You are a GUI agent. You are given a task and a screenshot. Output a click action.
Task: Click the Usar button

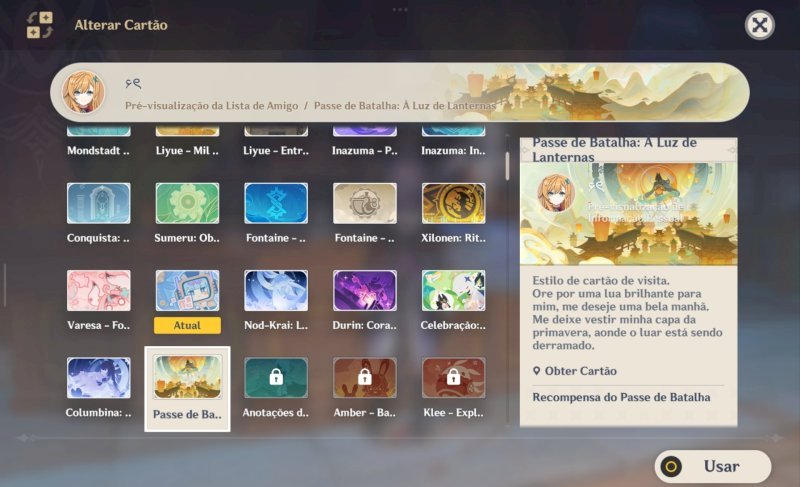pyautogui.click(x=713, y=466)
